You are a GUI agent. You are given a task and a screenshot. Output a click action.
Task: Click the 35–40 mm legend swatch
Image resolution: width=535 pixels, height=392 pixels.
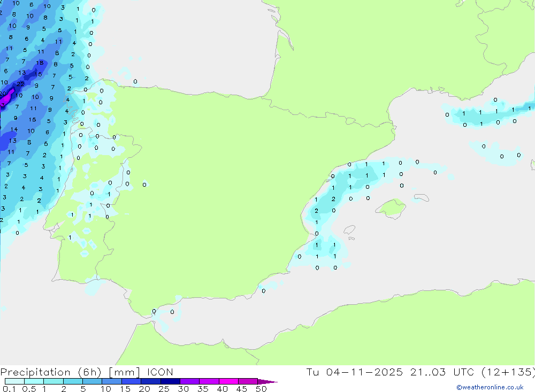(209, 381)
